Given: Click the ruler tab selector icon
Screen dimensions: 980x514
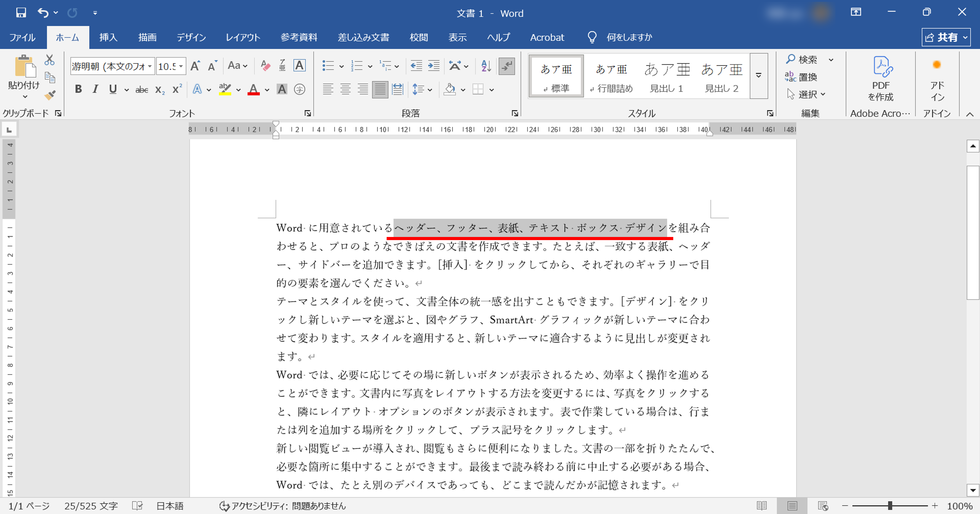Looking at the screenshot, I should pyautogui.click(x=9, y=130).
